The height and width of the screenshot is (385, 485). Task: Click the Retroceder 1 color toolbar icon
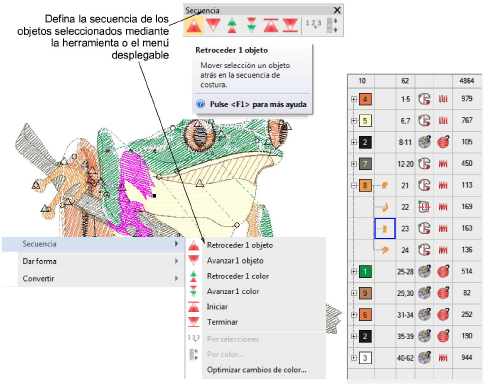pos(232,25)
